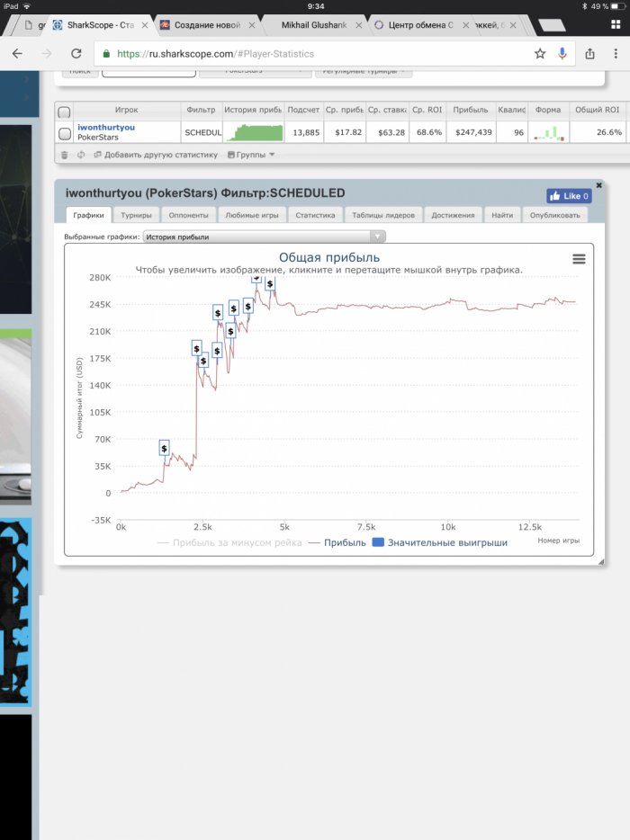Click Добавить другую статистику link
Screen dimensions: 630x840
156,155
